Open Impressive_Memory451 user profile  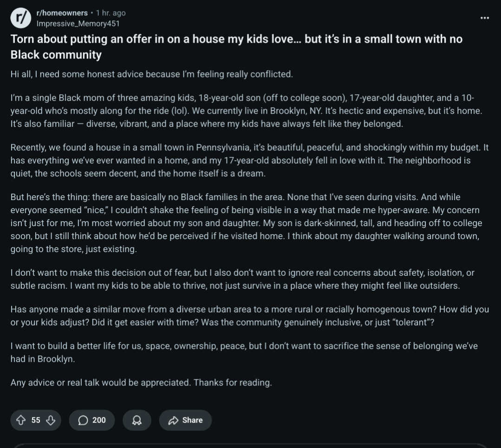pyautogui.click(x=78, y=24)
